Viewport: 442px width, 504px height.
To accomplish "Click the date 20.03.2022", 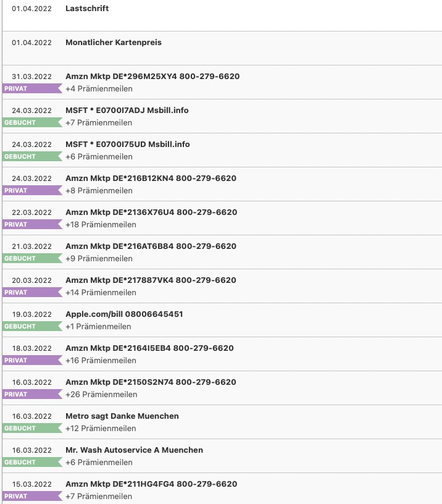I will pyautogui.click(x=32, y=280).
